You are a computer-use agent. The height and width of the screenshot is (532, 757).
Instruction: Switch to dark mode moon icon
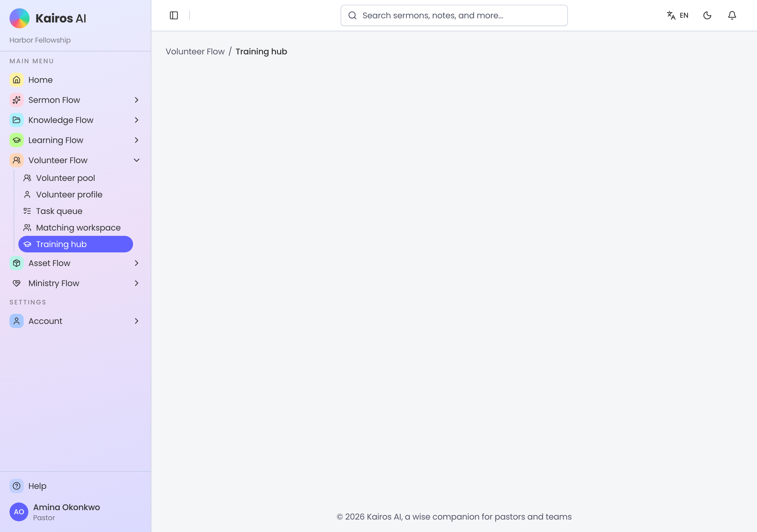tap(707, 15)
